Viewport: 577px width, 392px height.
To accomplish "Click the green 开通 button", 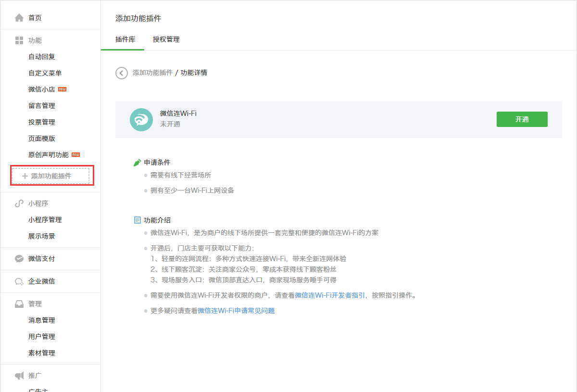I will tap(522, 119).
